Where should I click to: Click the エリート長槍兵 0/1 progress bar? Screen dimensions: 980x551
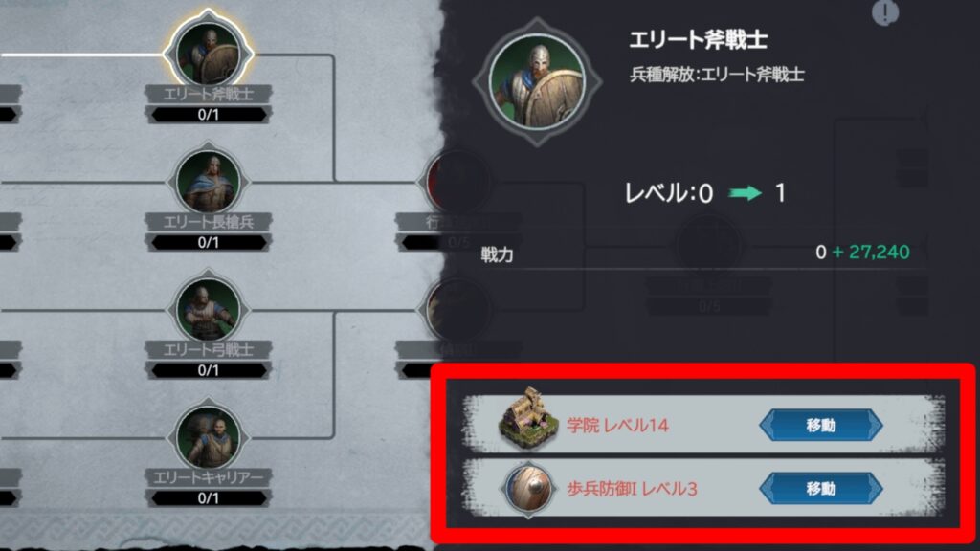pyautogui.click(x=208, y=242)
